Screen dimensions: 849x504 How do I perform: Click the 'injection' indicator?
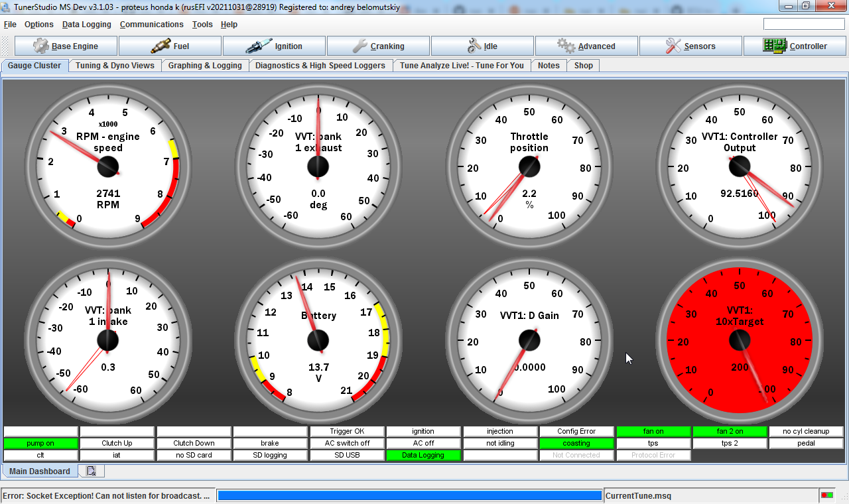pos(500,431)
